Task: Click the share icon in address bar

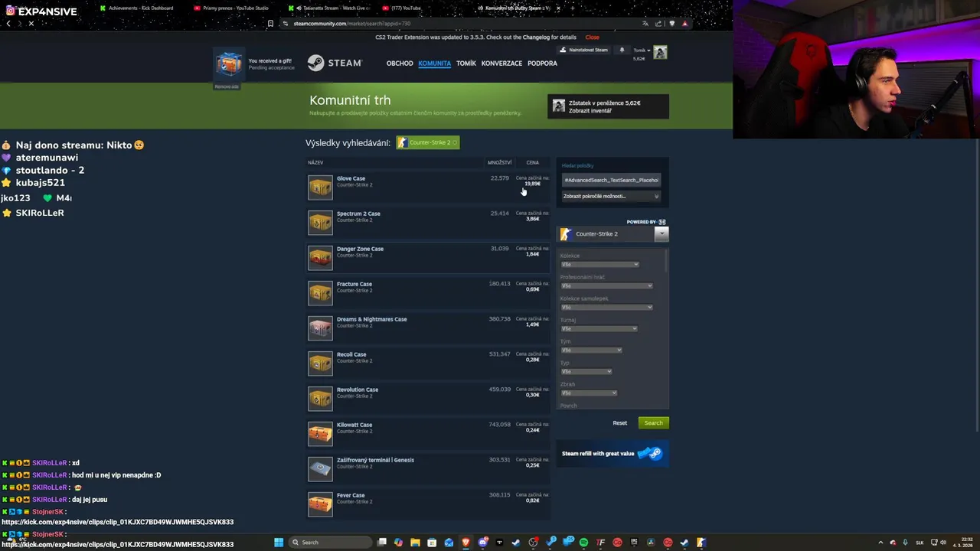Action: click(x=658, y=23)
